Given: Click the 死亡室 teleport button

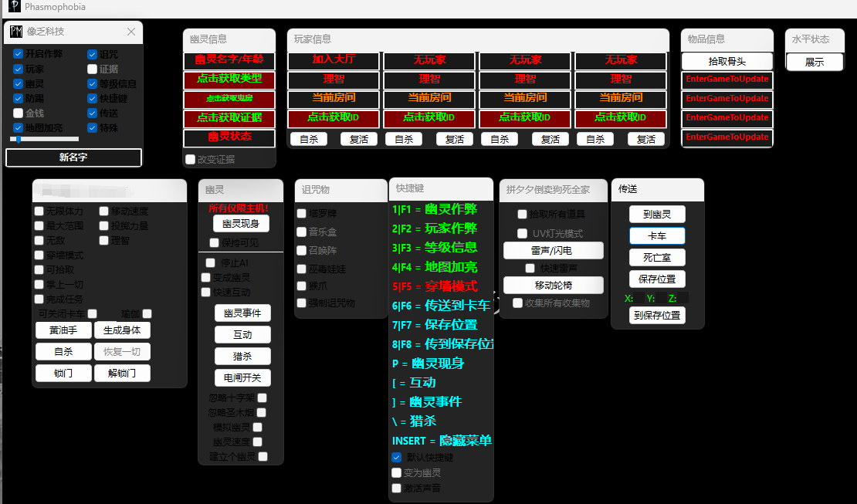Looking at the screenshot, I should point(657,258).
